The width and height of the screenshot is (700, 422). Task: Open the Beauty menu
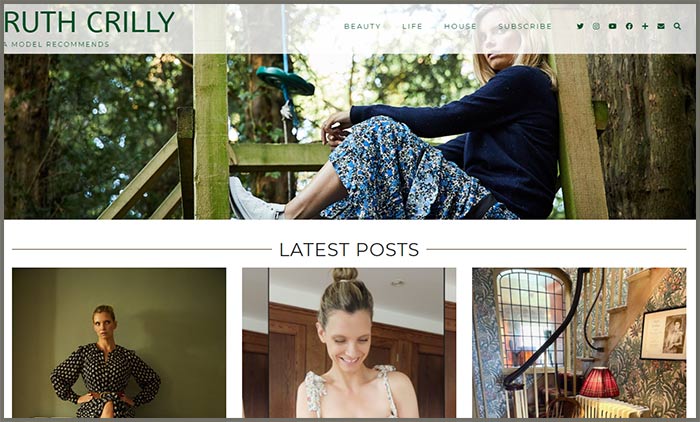tap(362, 26)
